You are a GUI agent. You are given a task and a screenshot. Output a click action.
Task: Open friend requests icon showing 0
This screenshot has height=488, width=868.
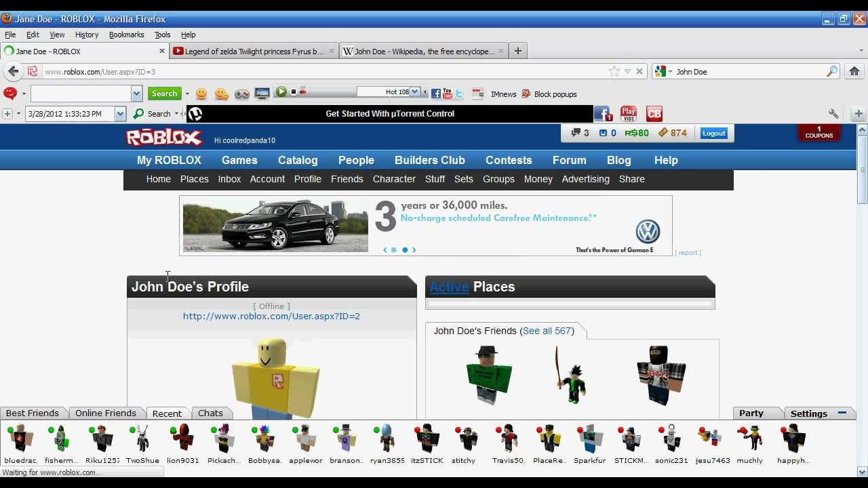[608, 133]
